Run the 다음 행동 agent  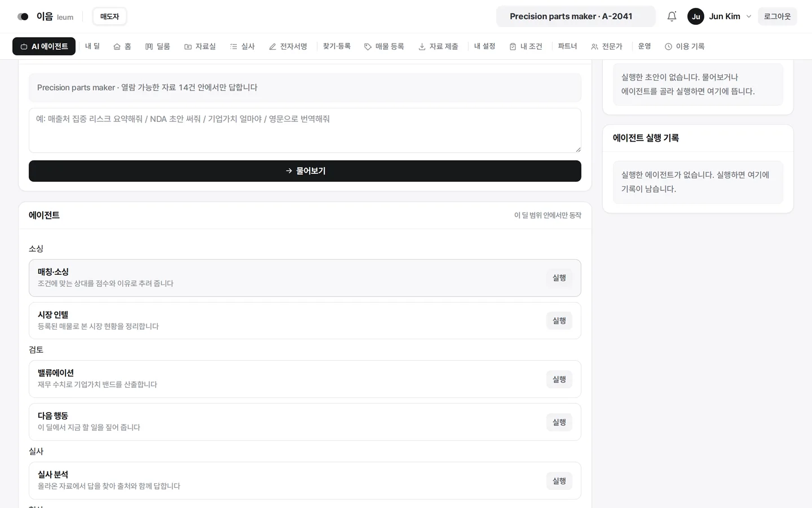(x=559, y=422)
